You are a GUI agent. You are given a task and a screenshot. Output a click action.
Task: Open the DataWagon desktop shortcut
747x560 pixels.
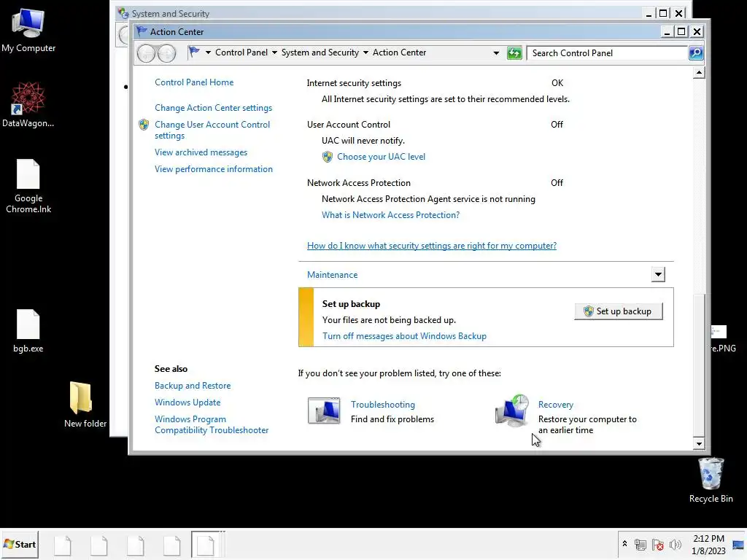(x=28, y=105)
